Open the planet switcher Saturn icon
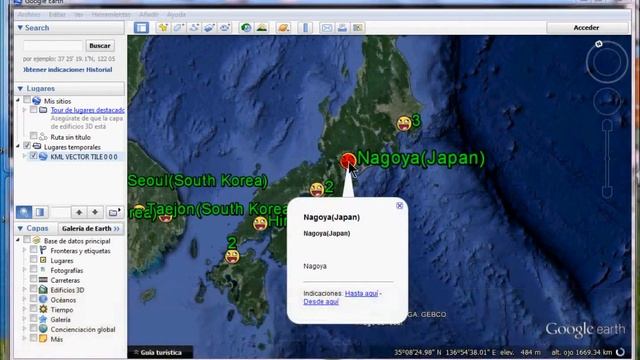Image resolution: width=640 pixels, height=360 pixels. (283, 28)
